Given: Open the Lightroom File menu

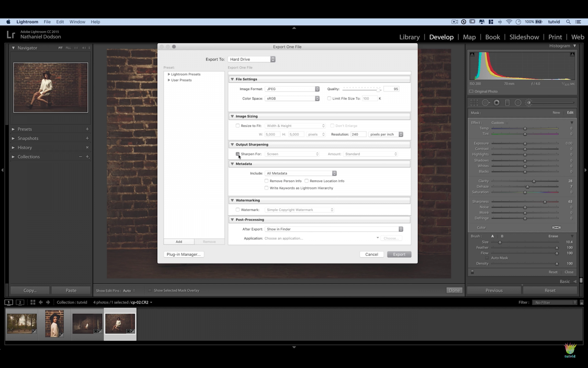Looking at the screenshot, I should coord(47,22).
